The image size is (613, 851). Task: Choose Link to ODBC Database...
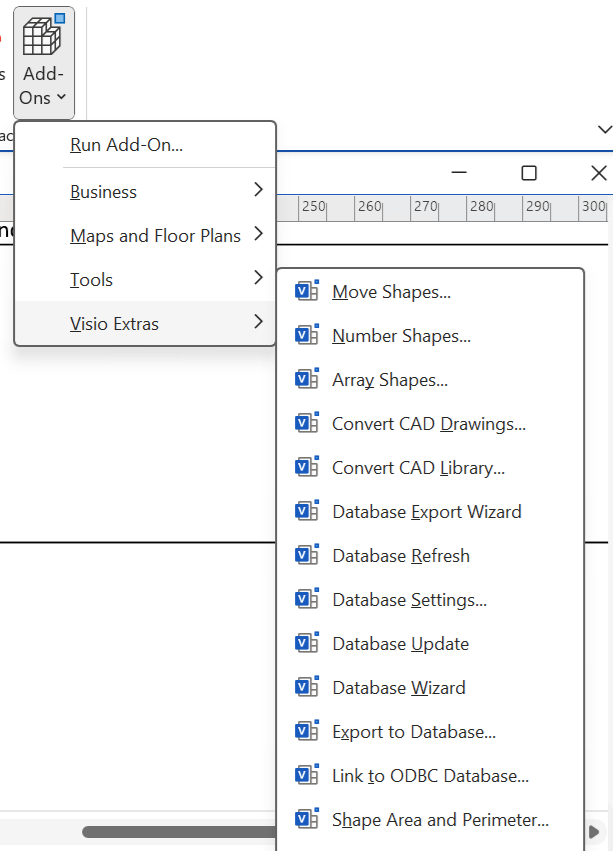(x=431, y=776)
